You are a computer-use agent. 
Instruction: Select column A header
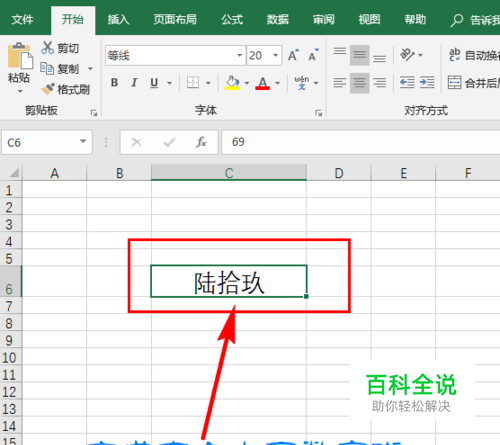point(54,173)
